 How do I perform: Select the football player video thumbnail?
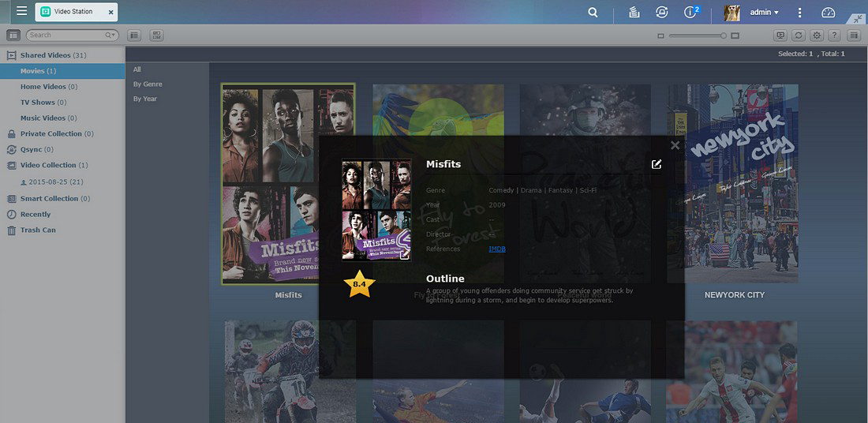[733, 372]
